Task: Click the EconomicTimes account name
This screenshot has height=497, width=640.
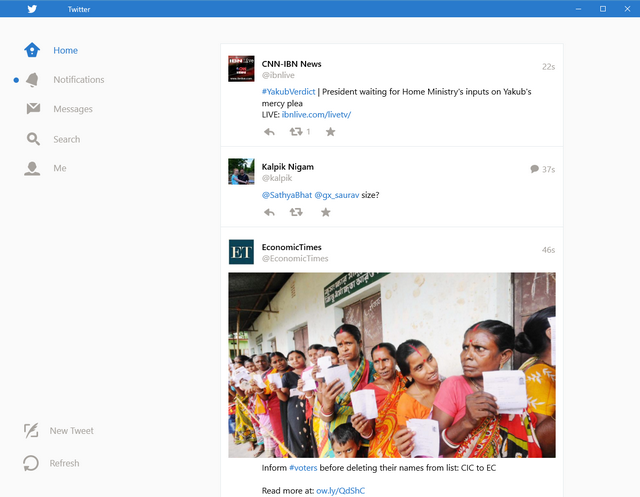Action: pyautogui.click(x=291, y=247)
